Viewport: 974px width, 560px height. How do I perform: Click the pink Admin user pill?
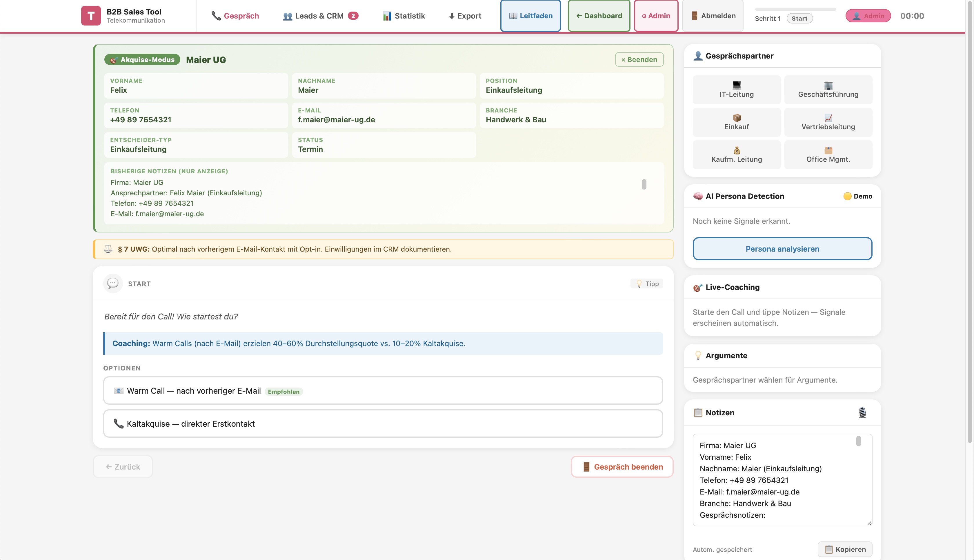pos(868,16)
